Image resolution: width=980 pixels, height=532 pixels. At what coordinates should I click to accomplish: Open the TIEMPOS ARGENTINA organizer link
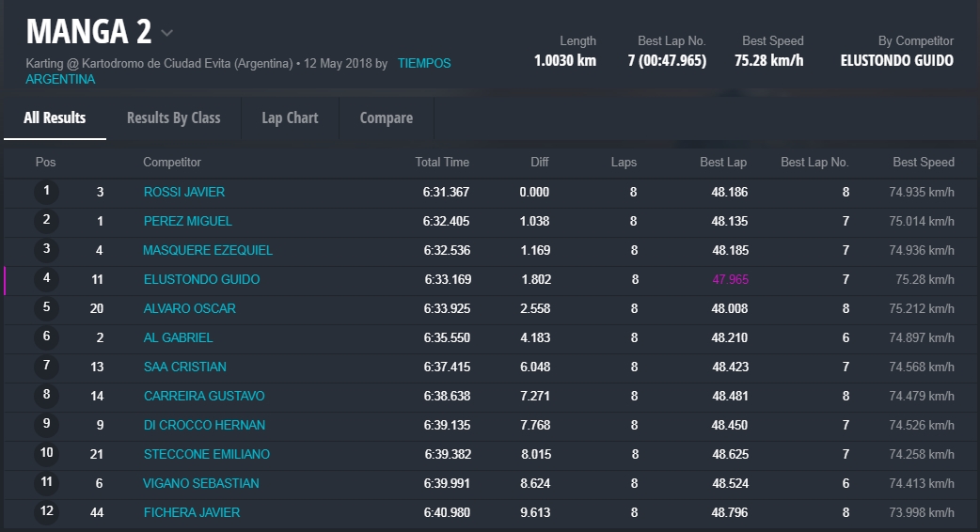tap(423, 64)
